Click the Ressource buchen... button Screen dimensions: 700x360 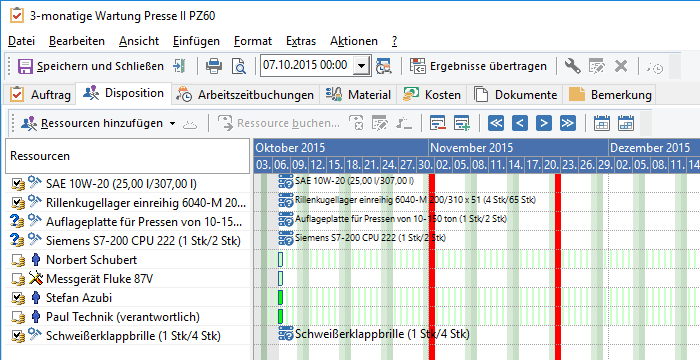click(279, 123)
